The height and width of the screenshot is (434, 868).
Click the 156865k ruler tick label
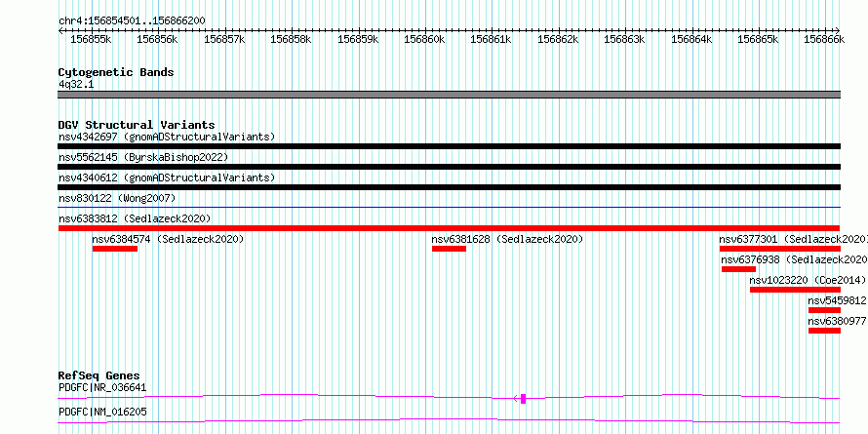758,39
